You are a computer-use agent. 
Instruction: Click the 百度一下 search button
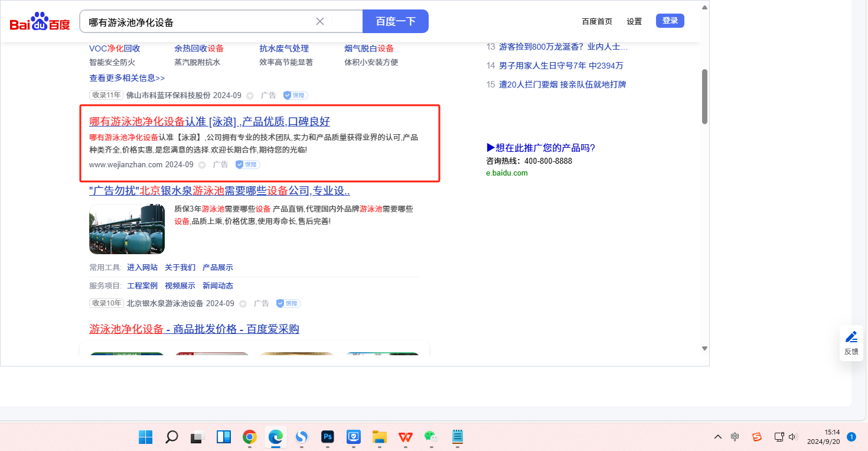click(x=395, y=21)
